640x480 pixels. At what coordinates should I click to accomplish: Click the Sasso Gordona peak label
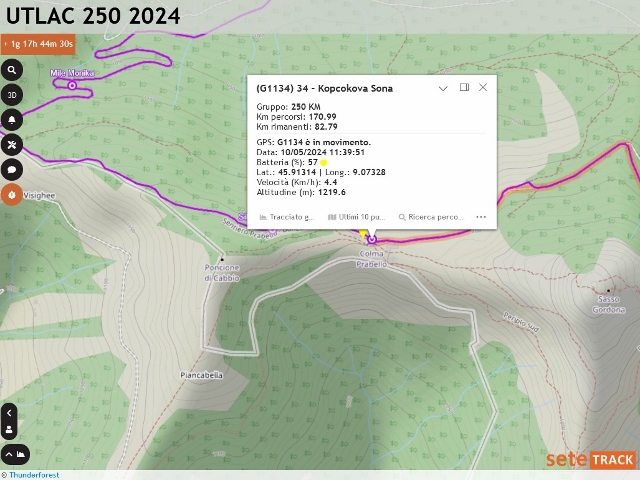[x=609, y=304]
